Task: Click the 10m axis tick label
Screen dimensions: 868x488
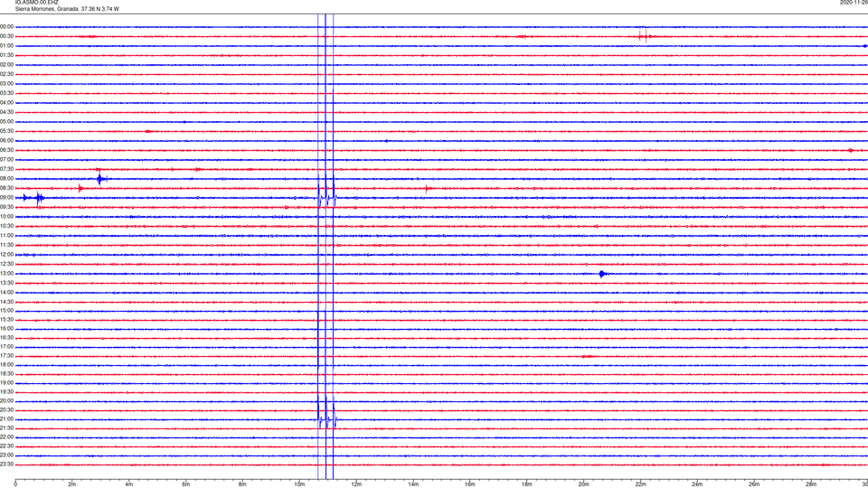Action: (x=299, y=484)
